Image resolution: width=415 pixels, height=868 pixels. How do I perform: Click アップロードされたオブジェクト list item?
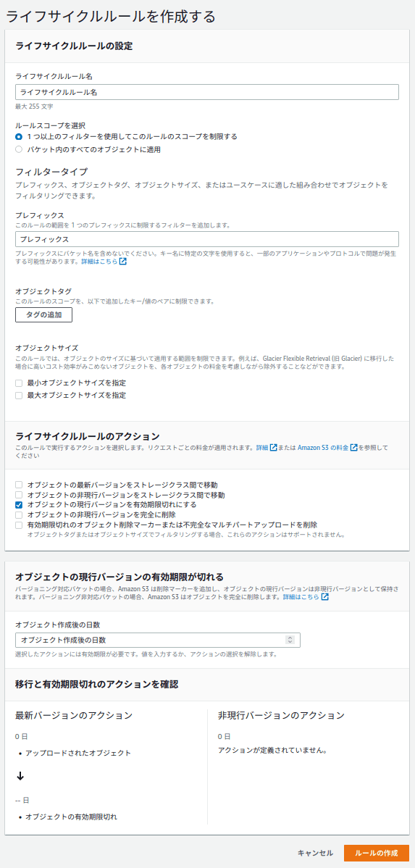pyautogui.click(x=78, y=753)
